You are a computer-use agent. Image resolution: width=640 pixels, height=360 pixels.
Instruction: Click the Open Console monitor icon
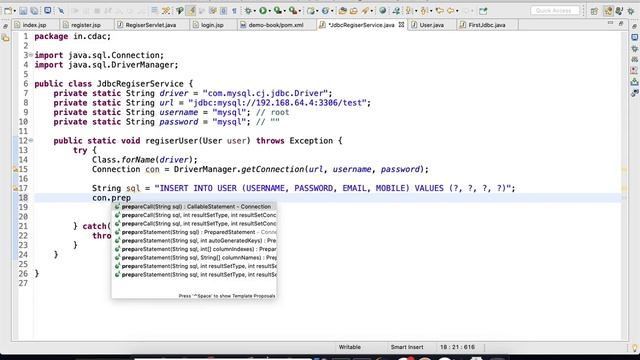pyautogui.click(x=48, y=11)
